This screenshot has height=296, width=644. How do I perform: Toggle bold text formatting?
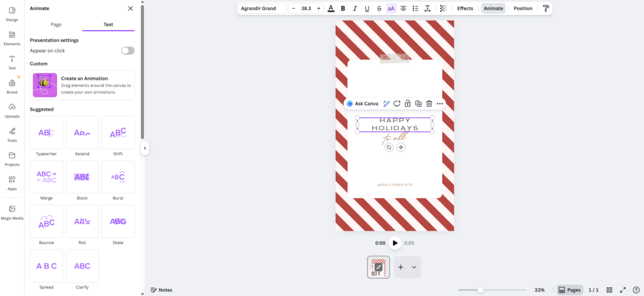[343, 9]
